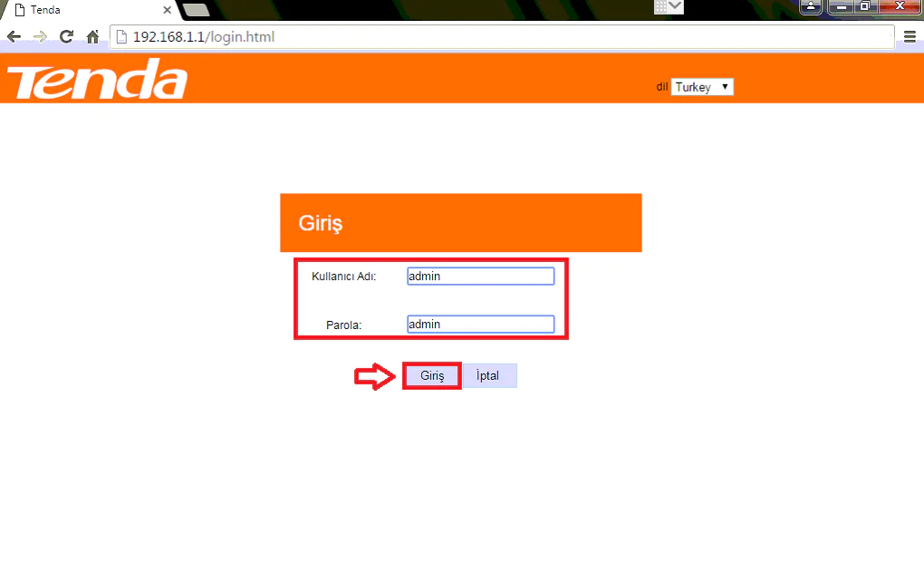Click the page info icon in address bar
The width and height of the screenshot is (924, 572).
122,37
